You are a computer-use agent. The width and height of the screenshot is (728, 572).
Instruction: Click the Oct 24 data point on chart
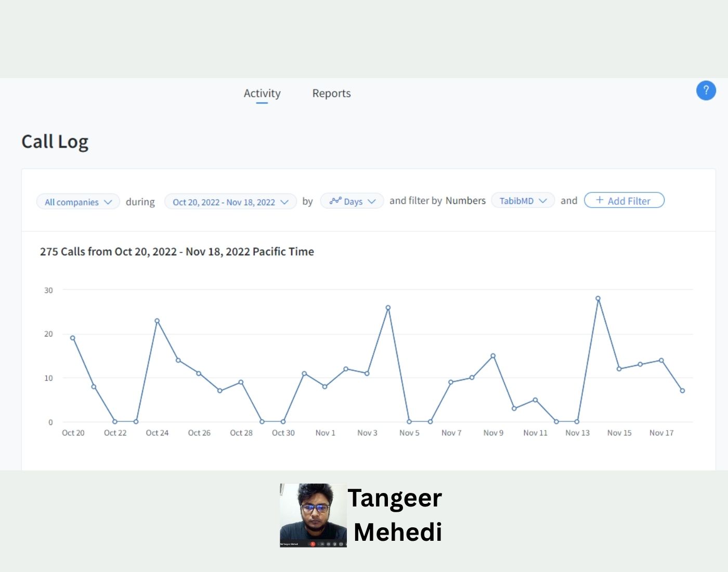[157, 321]
